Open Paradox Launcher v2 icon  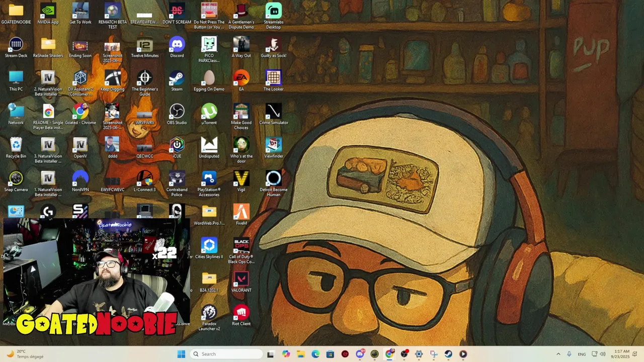209,318
